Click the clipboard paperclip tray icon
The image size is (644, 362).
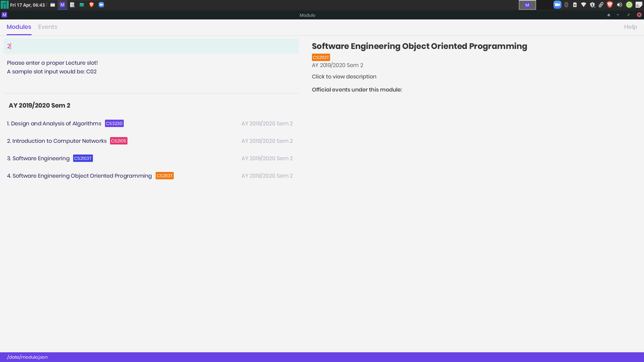point(601,5)
